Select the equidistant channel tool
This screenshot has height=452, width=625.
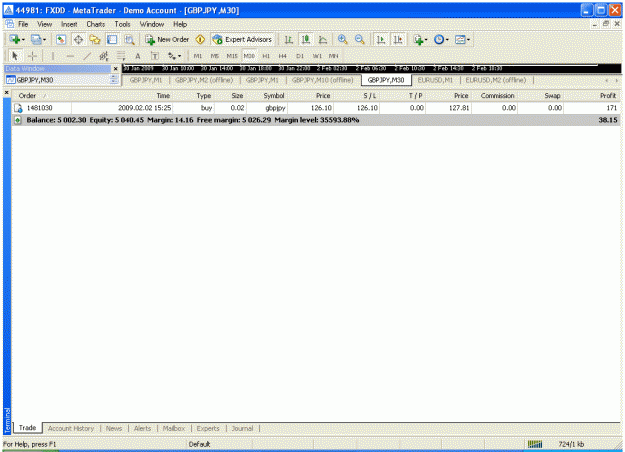point(104,56)
